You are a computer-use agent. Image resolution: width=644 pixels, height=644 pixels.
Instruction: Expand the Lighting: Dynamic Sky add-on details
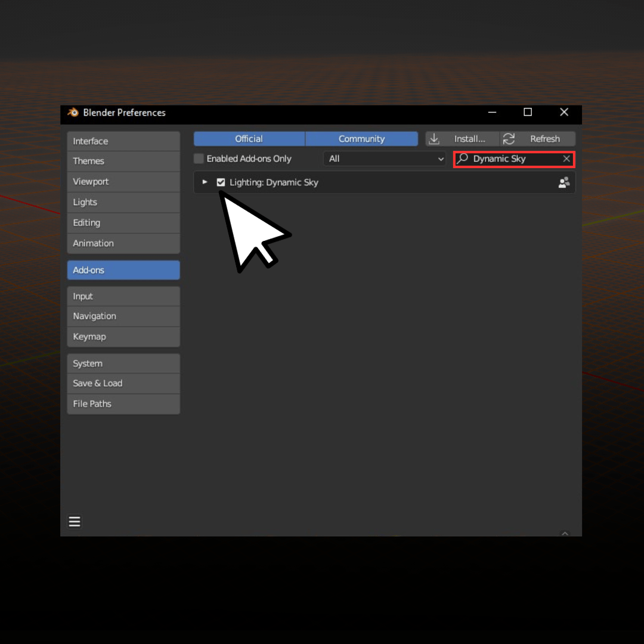[205, 182]
